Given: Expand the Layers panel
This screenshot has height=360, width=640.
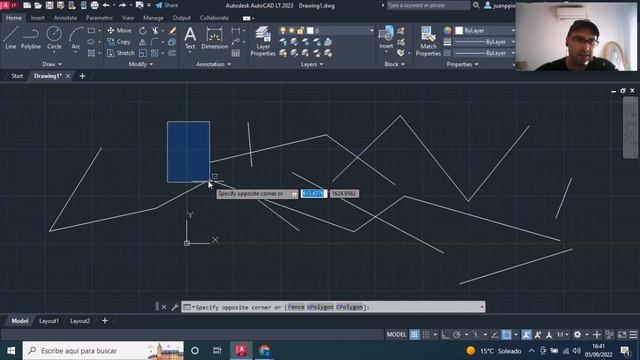Looking at the screenshot, I should (312, 64).
